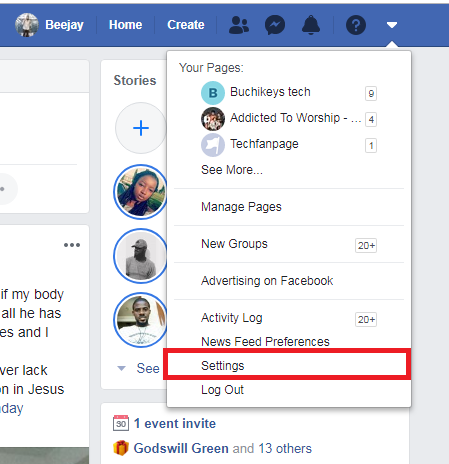Collapse the account dropdown arrow

[x=392, y=25]
